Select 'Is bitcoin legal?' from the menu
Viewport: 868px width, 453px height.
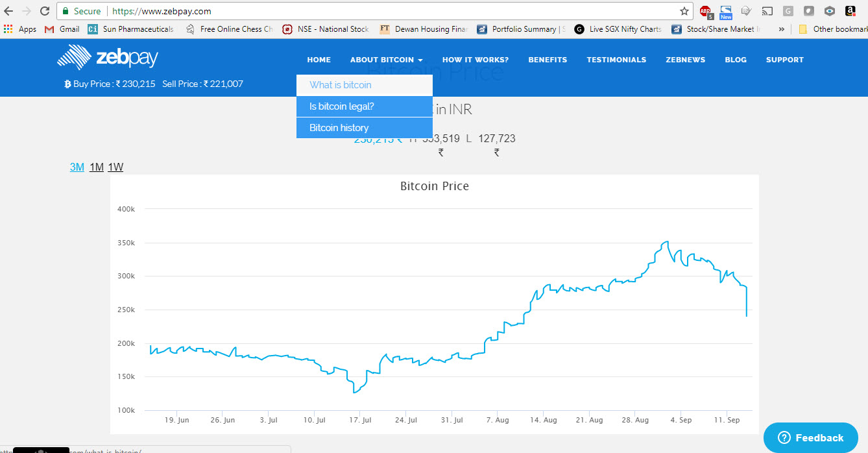coord(342,106)
